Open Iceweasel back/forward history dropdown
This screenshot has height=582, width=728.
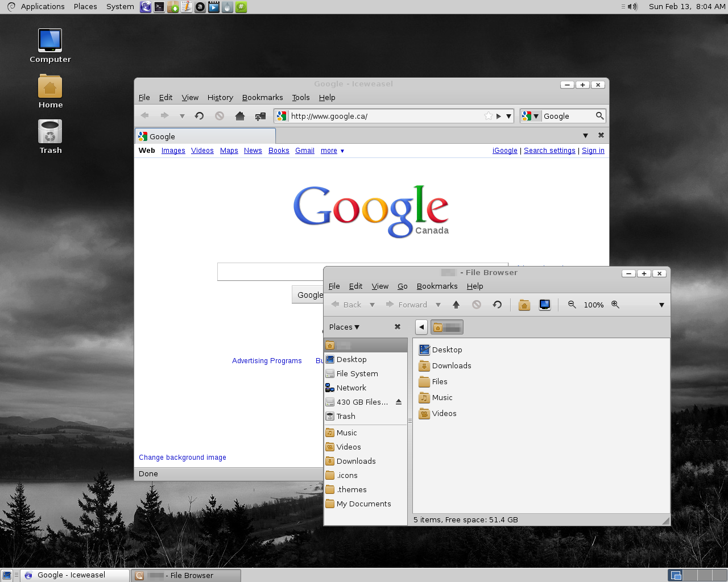pos(182,116)
